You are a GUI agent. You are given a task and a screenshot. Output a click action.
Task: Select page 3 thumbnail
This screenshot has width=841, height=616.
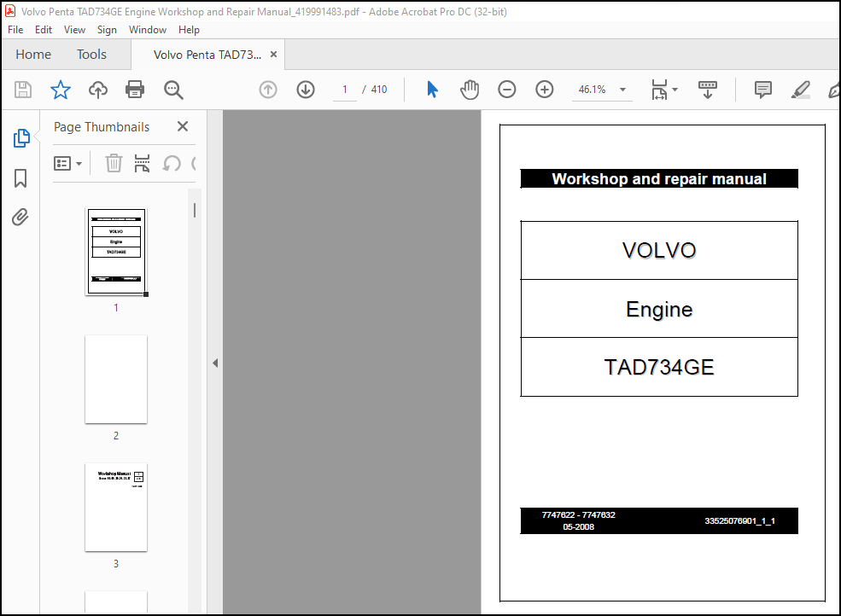tap(116, 507)
